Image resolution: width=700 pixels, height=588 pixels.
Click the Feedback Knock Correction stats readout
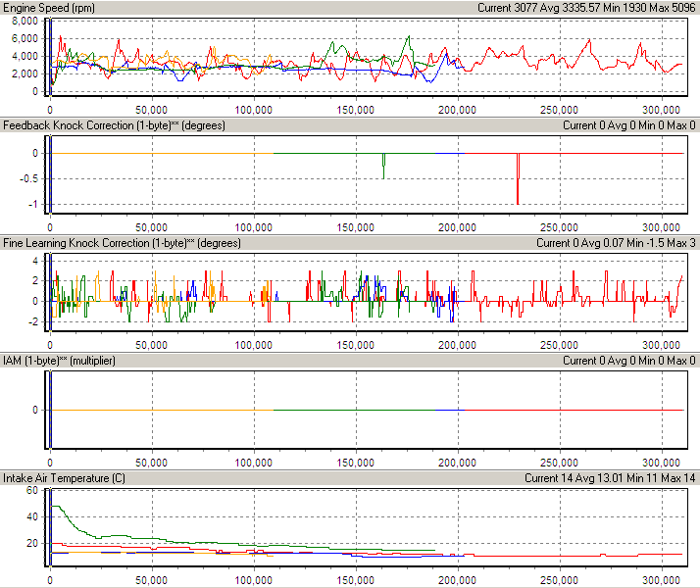point(629,125)
